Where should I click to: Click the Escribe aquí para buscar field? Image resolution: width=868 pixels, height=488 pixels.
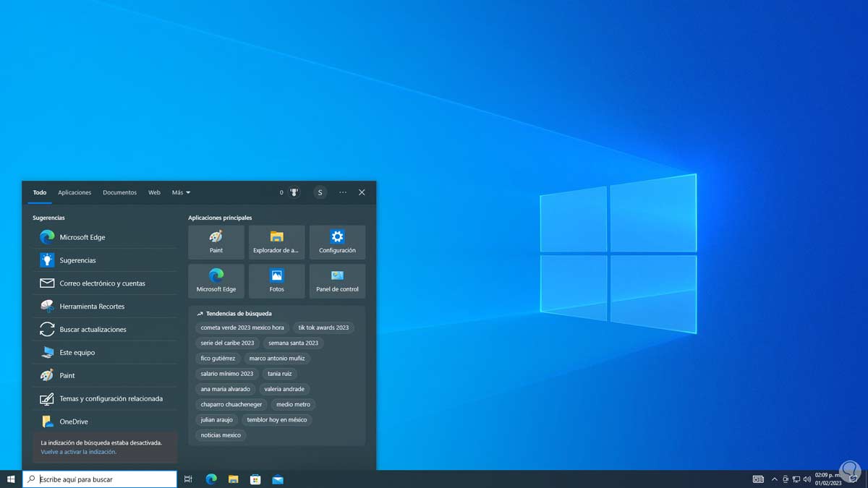coord(101,479)
